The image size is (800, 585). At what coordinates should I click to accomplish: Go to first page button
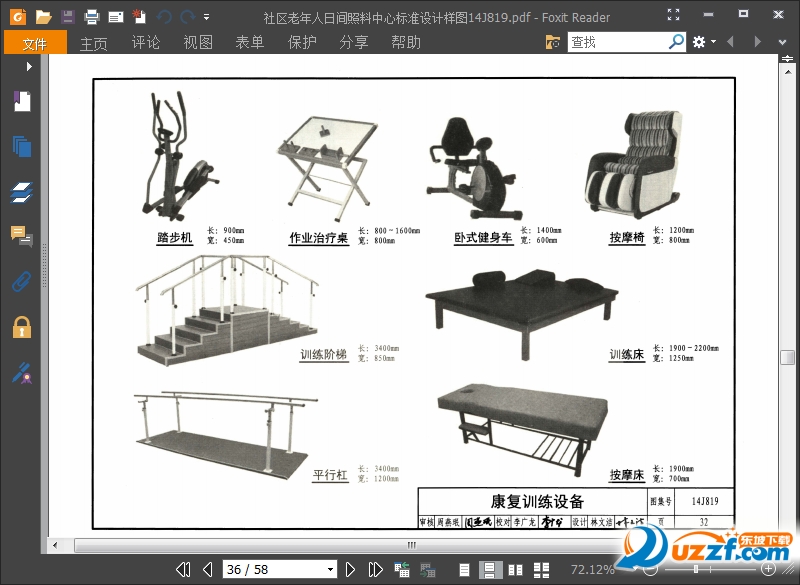click(x=183, y=569)
